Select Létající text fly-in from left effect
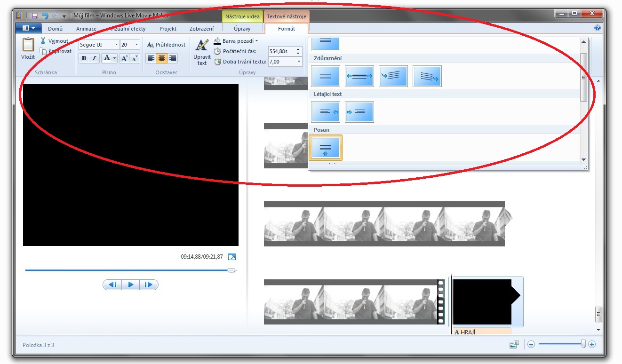Image resolution: width=622 pixels, height=364 pixels. [x=359, y=112]
